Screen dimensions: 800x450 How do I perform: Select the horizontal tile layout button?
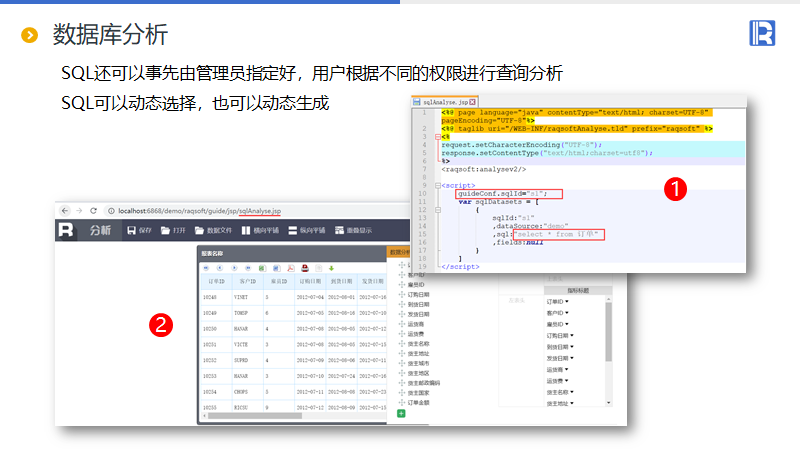tap(260, 231)
